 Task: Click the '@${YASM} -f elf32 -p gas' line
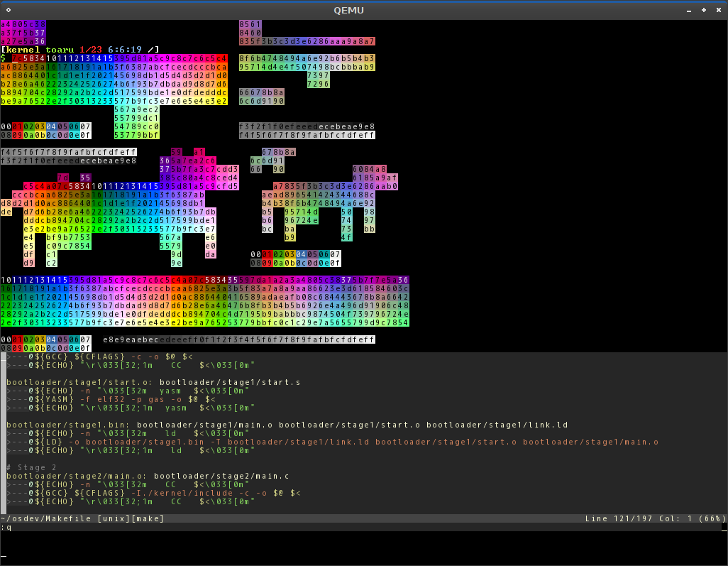(x=111, y=399)
